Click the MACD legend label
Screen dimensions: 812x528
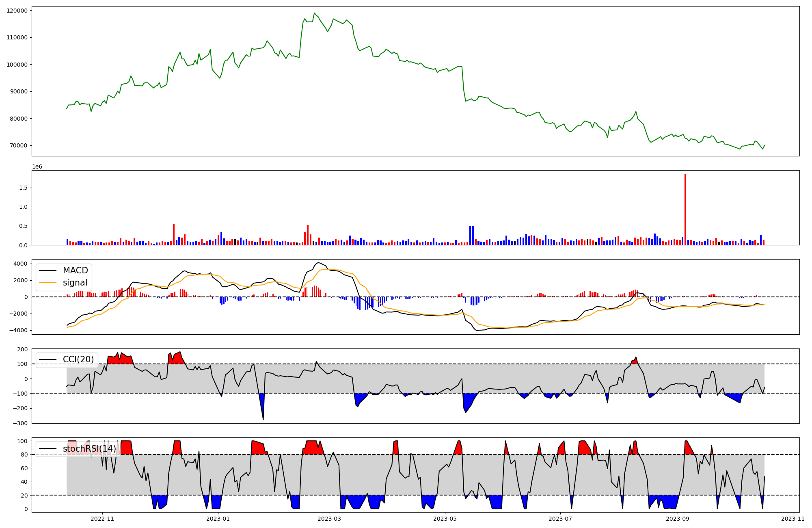(x=75, y=270)
